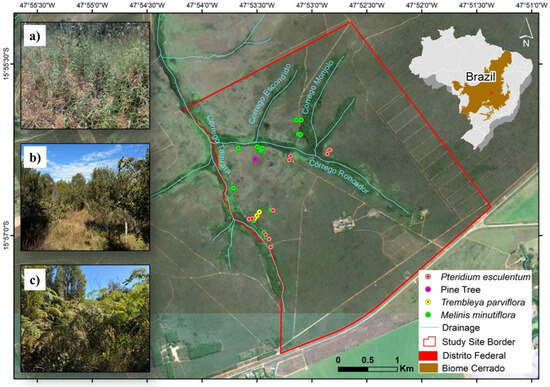Viewport: 550px width, 387px height.
Task: Click the farm buildings compound on map
Action: pos(343,225)
